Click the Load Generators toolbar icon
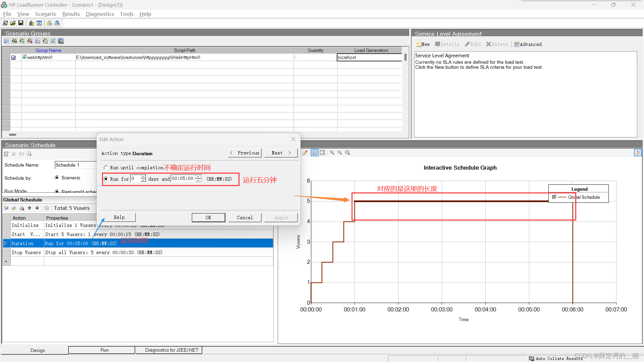Viewport: 644px width, 362px height. point(31,23)
